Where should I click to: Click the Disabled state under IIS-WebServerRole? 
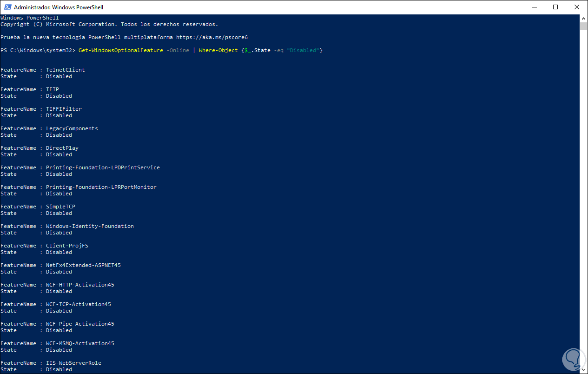[59, 369]
